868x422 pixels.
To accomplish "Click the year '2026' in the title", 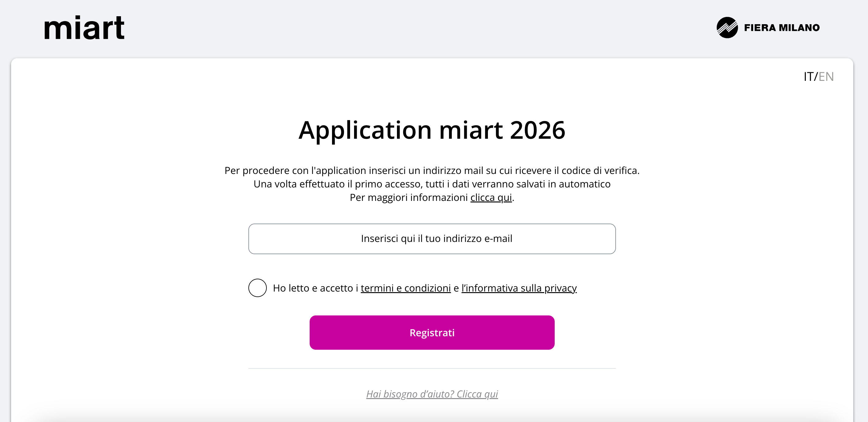I will [x=538, y=130].
